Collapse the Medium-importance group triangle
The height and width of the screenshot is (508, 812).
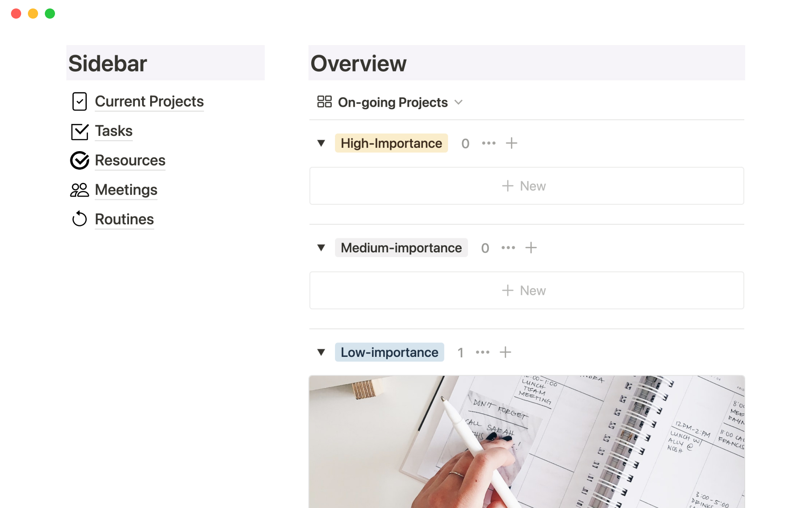pos(321,248)
